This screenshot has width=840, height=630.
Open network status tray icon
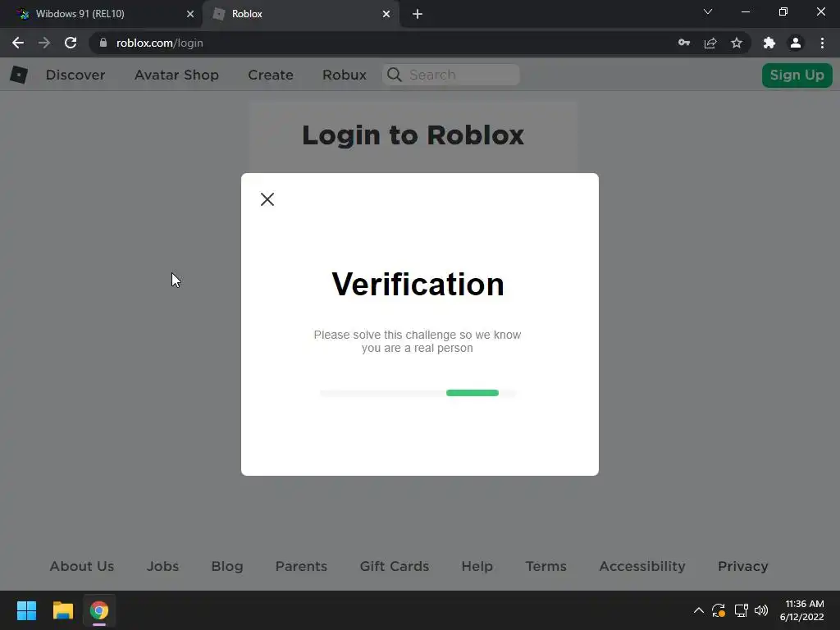[x=741, y=610]
